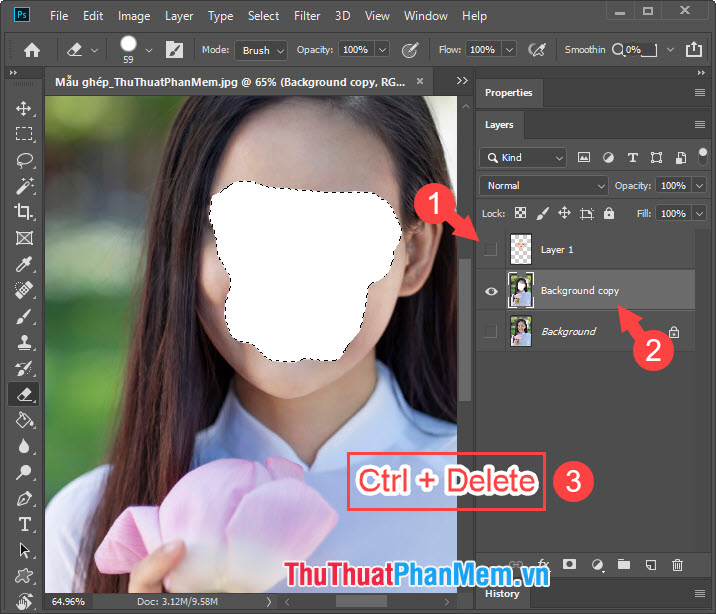Select the Blur tool
Screen dimensions: 716x614
click(x=24, y=446)
